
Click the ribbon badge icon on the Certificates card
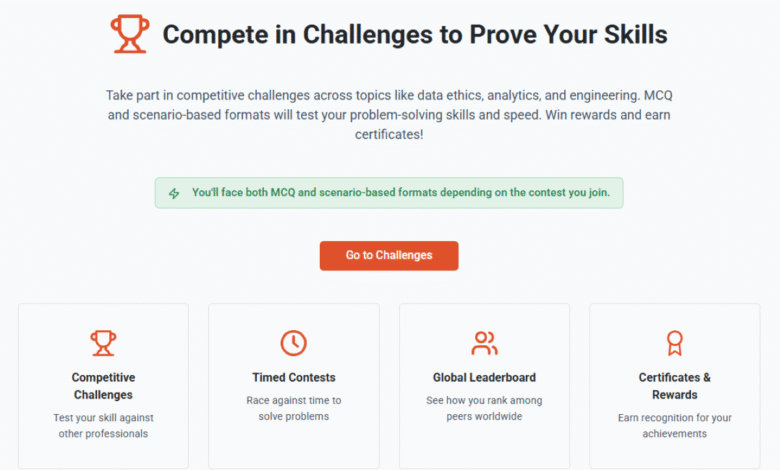click(675, 343)
